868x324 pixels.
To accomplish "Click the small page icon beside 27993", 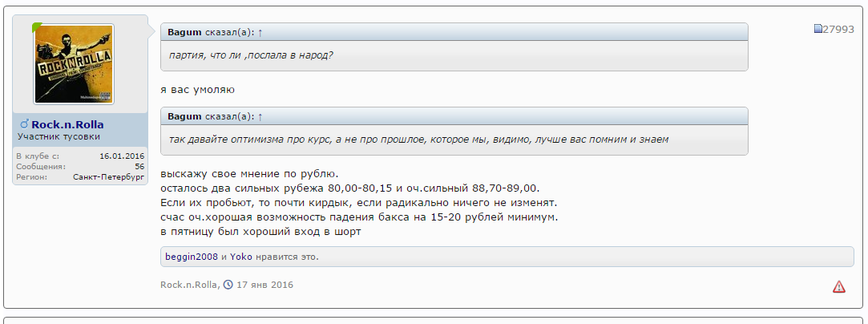I will point(818,29).
